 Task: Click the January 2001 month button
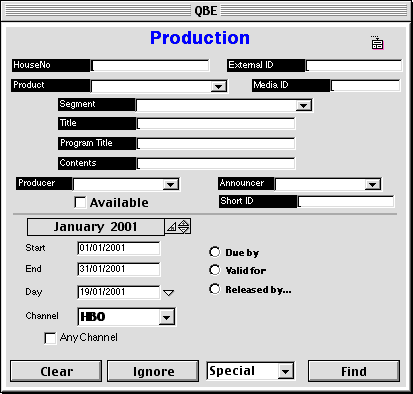(x=96, y=227)
